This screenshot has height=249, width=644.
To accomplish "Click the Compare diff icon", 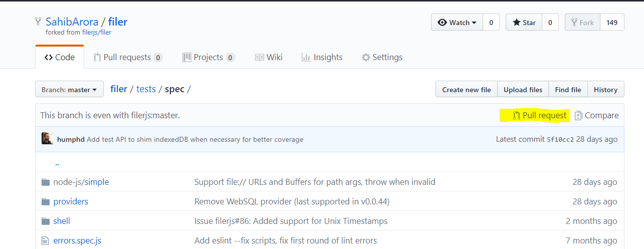I will [x=578, y=116].
